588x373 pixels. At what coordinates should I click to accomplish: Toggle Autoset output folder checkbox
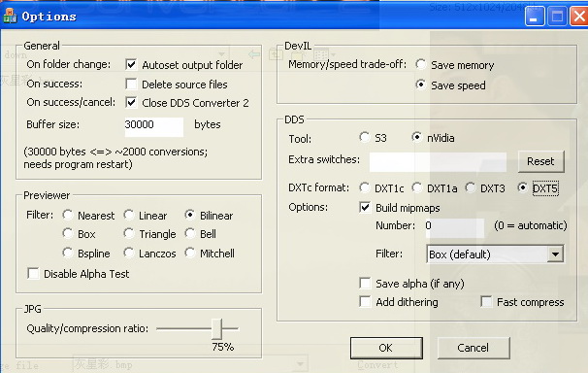point(131,64)
